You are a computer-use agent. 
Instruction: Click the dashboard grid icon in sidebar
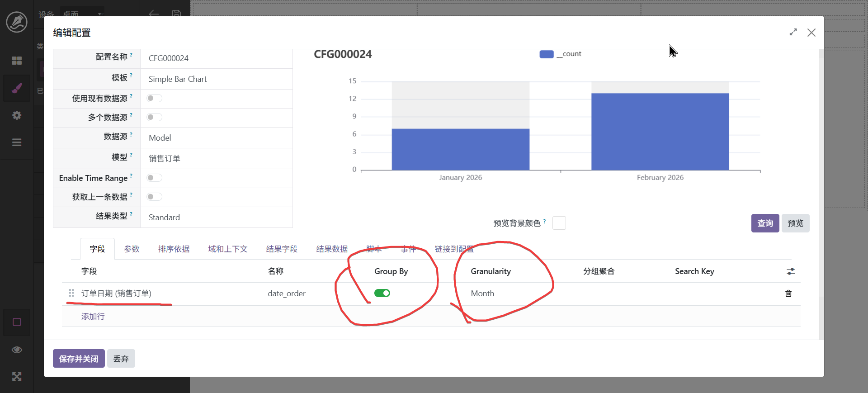point(17,61)
